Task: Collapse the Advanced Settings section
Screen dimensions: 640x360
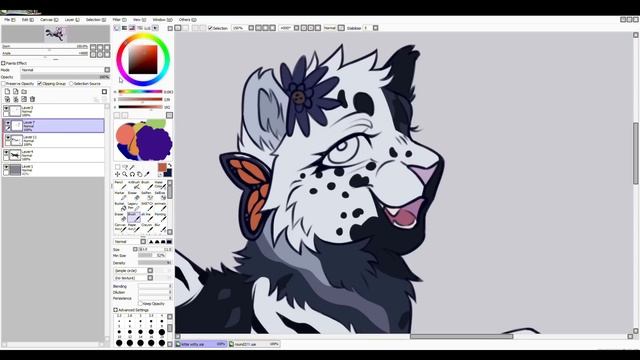Action: pos(116,310)
